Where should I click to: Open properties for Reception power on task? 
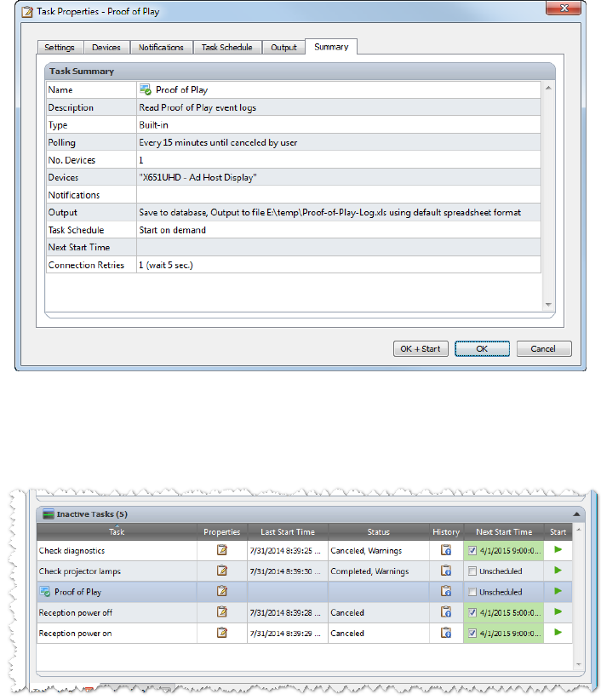pos(221,633)
